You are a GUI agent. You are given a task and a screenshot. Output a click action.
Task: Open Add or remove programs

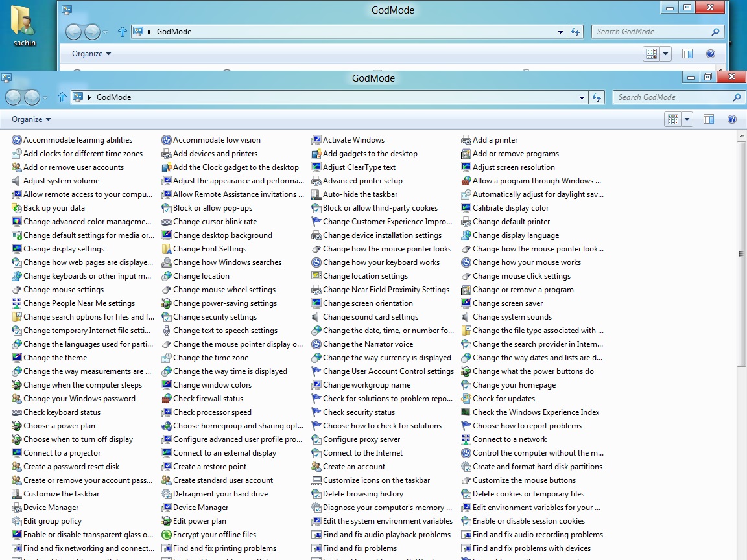tap(516, 154)
